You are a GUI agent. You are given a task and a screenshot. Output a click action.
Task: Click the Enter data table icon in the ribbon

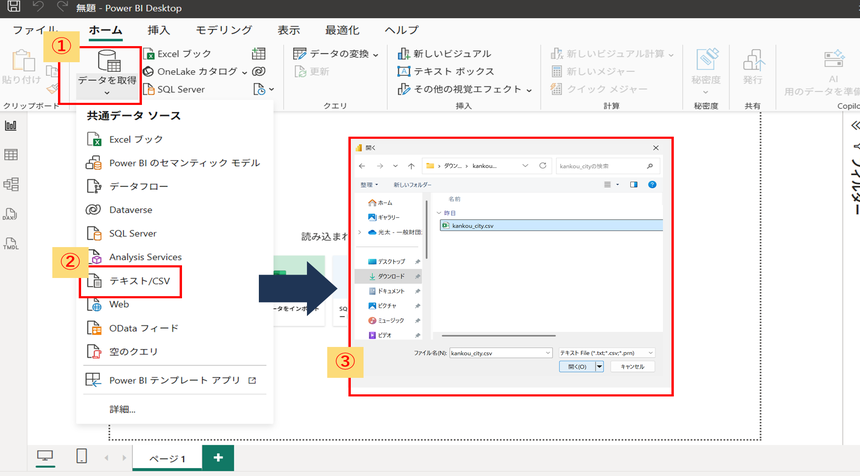point(258,54)
